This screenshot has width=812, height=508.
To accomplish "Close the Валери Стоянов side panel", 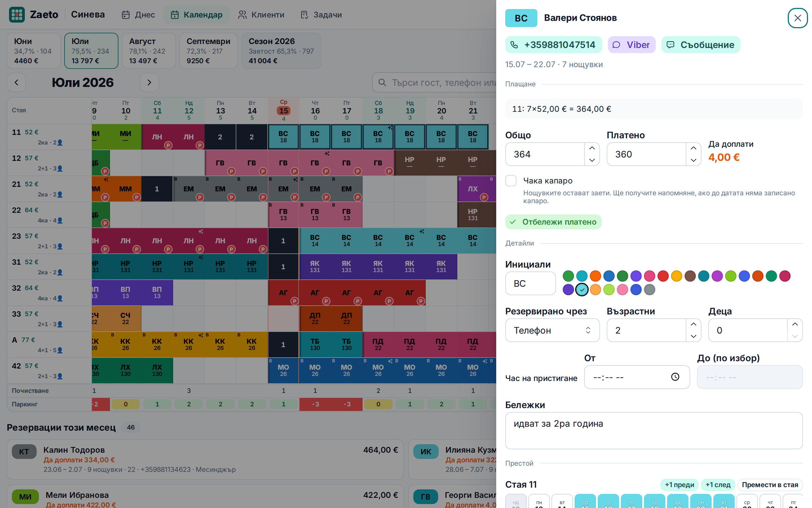I will pyautogui.click(x=798, y=18).
